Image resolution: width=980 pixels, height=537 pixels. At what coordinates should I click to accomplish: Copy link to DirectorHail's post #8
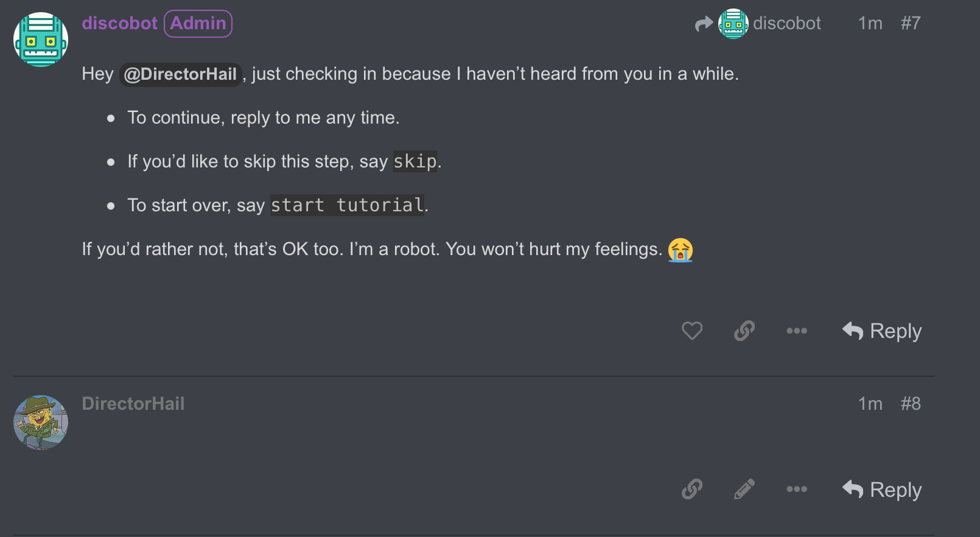692,489
